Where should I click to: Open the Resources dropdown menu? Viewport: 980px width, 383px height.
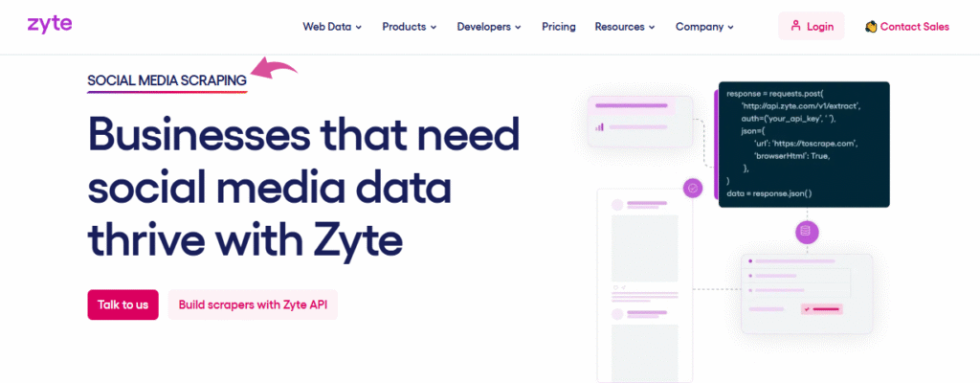tap(624, 27)
